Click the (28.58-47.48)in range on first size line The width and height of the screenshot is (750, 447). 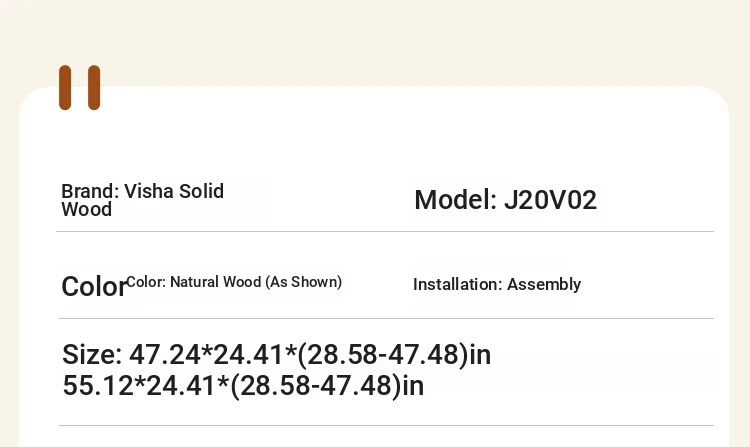tap(394, 355)
